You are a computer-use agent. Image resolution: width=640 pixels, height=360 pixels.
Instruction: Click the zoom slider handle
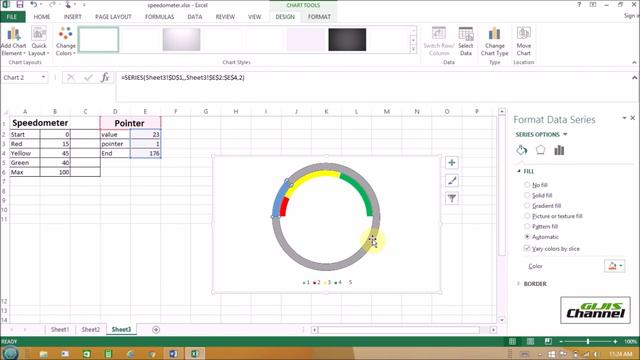588,341
